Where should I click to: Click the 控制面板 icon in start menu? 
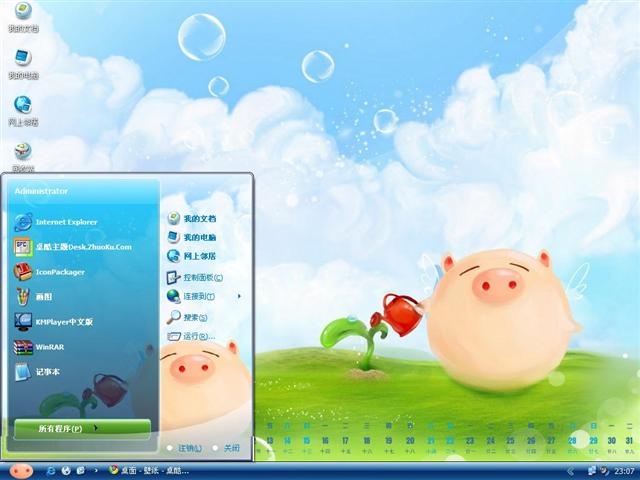173,278
